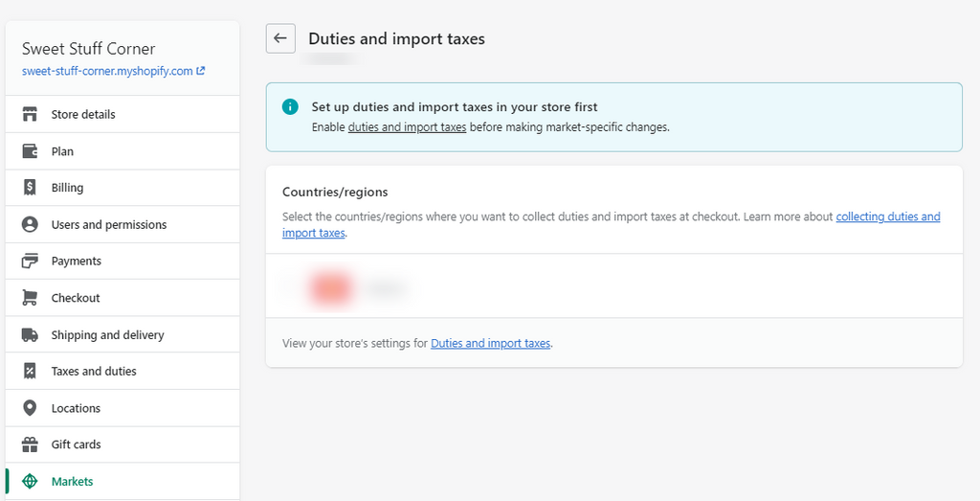Click external-link icon beside the store URL
This screenshot has width=980, height=501.
click(x=201, y=71)
